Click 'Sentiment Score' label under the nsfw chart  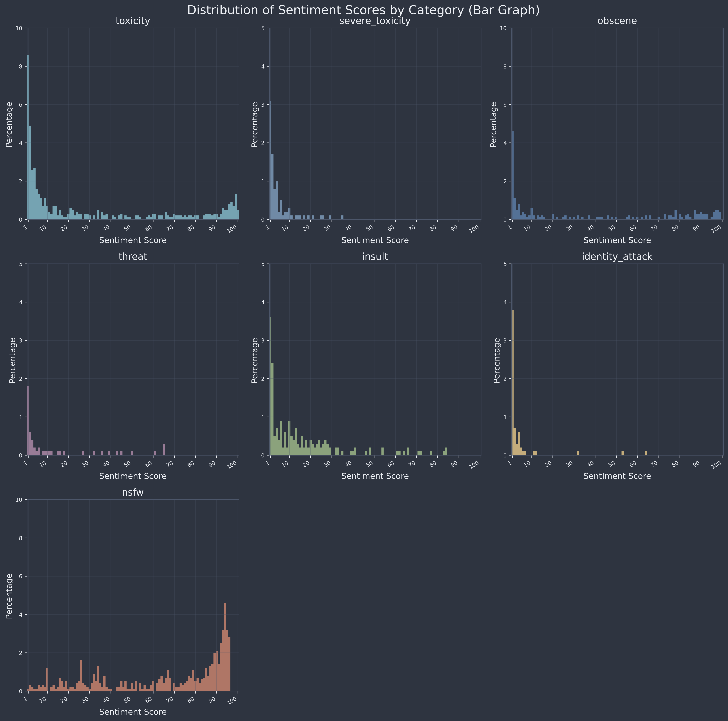coord(133,712)
